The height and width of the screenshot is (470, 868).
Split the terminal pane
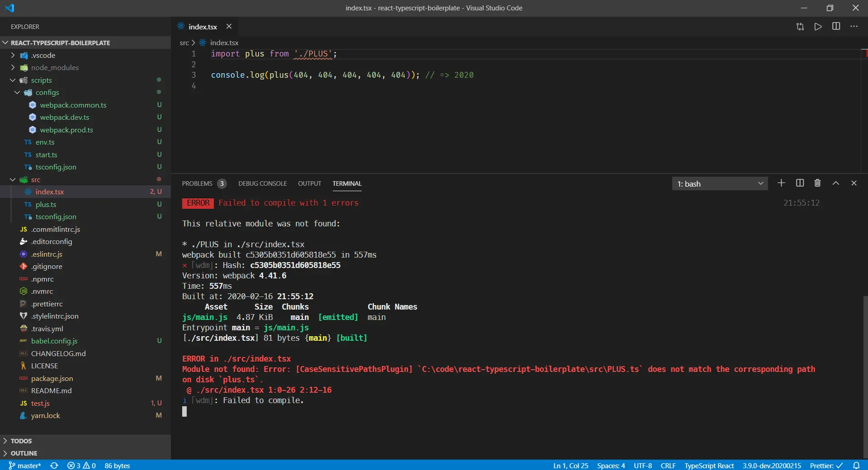[x=800, y=183]
